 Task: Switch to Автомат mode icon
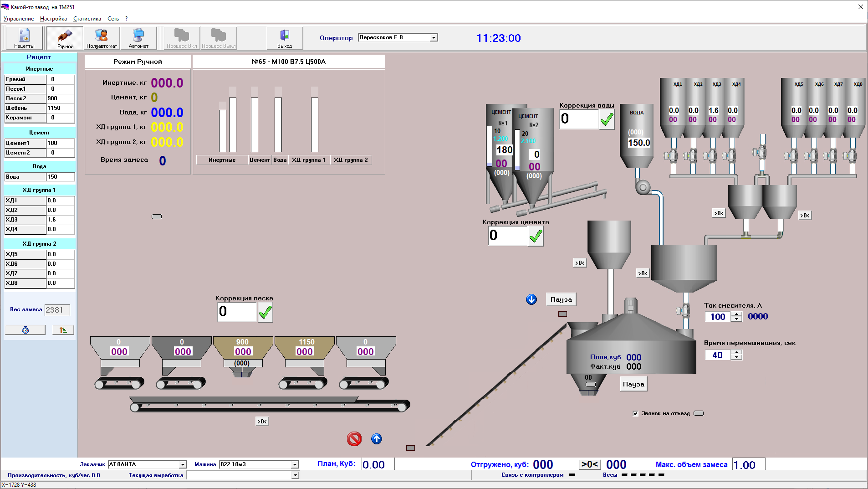tap(138, 38)
